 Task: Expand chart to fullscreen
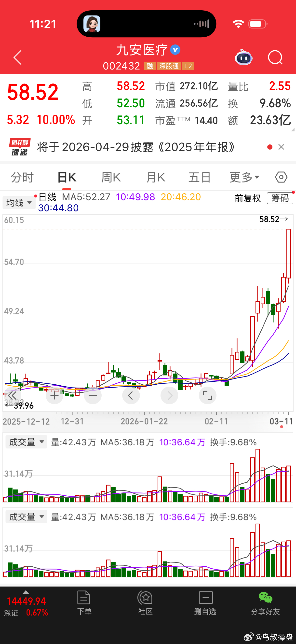208,395
